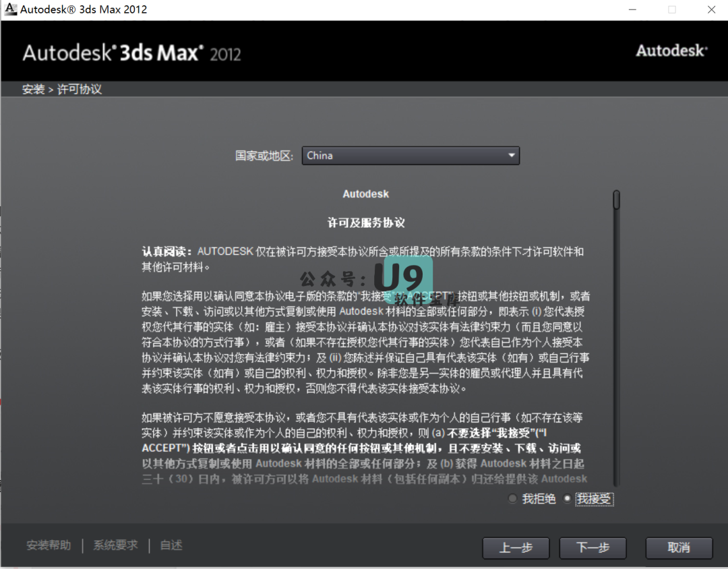This screenshot has width=728, height=569.
Task: Expand the country list using the dropdown arrow
Action: [x=512, y=156]
